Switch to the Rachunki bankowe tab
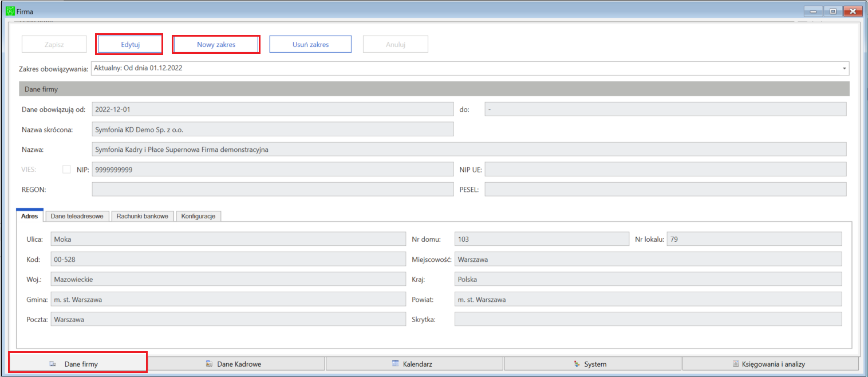The image size is (868, 377). (x=142, y=216)
